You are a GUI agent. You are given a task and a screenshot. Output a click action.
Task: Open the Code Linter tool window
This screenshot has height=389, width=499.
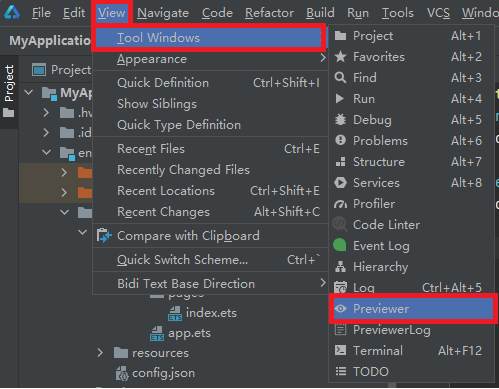click(x=412, y=225)
